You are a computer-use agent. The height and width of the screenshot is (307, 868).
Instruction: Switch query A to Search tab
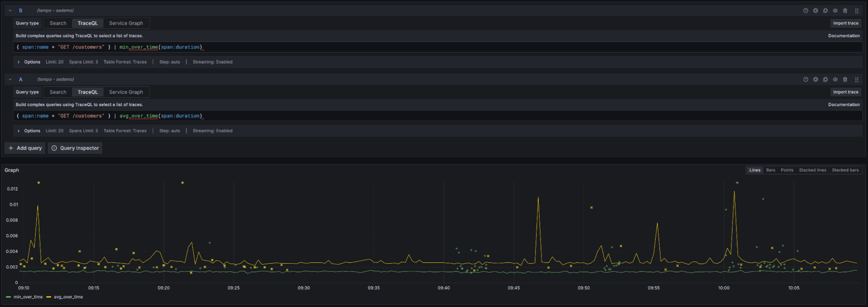tap(58, 92)
